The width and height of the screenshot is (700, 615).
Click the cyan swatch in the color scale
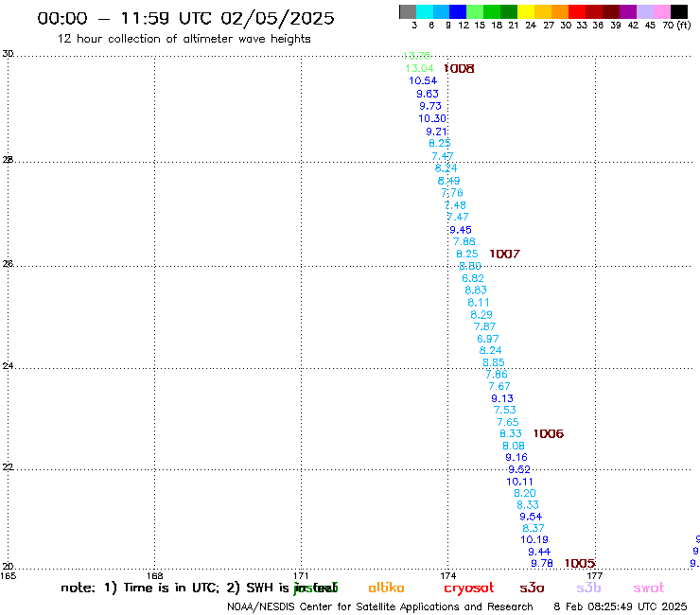(425, 11)
